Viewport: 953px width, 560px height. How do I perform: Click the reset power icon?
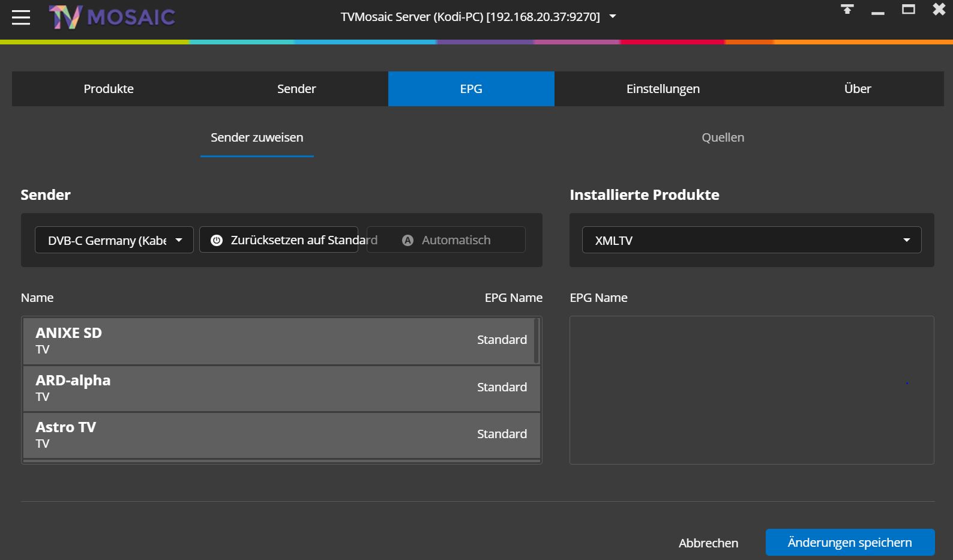click(217, 240)
